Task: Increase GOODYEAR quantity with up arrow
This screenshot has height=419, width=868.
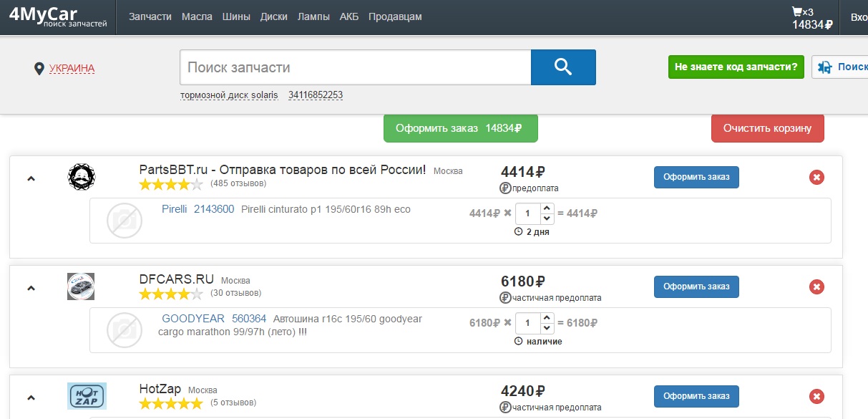Action: click(547, 318)
